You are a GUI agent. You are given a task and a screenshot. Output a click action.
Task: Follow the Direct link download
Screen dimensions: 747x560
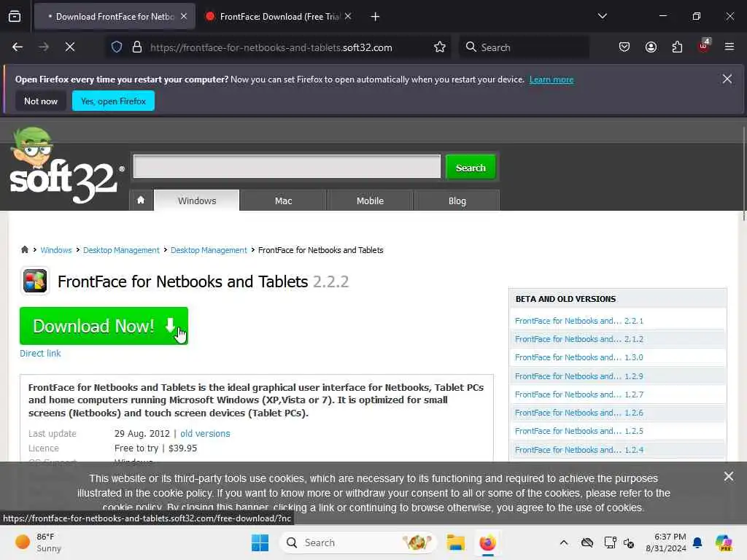click(40, 354)
